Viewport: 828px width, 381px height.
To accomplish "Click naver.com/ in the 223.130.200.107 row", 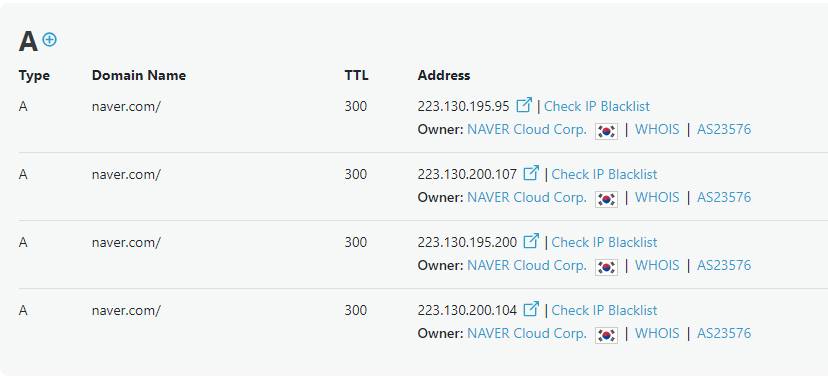I will [126, 175].
